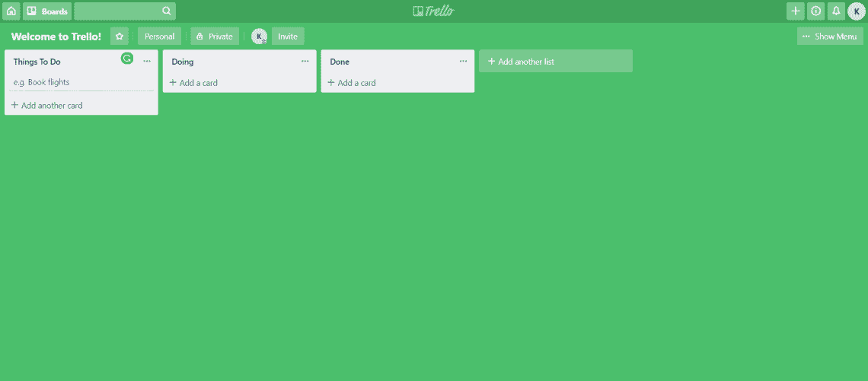Add a card to the Doing list
The image size is (868, 381).
coord(193,83)
